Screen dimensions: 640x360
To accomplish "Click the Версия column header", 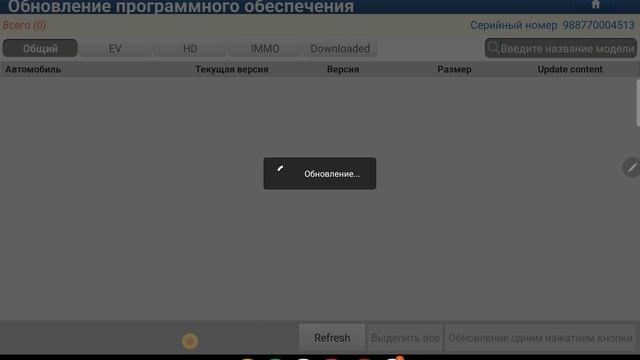I will click(343, 69).
